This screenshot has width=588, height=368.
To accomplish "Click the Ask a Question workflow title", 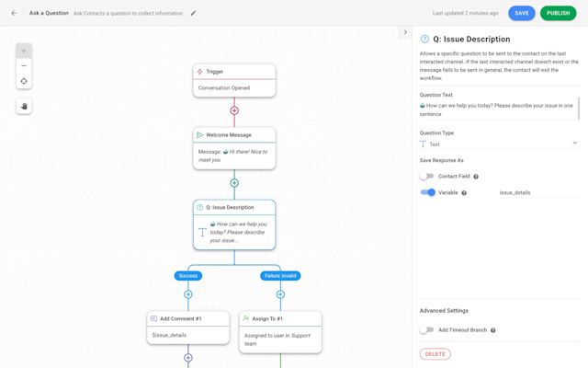I will [49, 13].
